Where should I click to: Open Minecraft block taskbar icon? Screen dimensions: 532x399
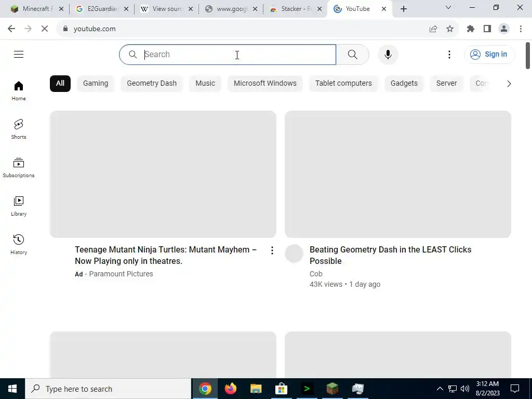332,389
